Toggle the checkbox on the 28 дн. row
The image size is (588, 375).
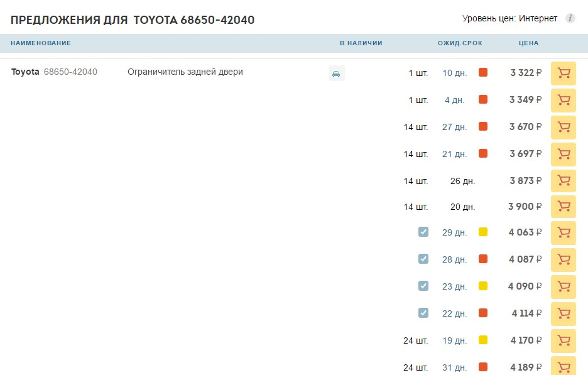point(423,259)
